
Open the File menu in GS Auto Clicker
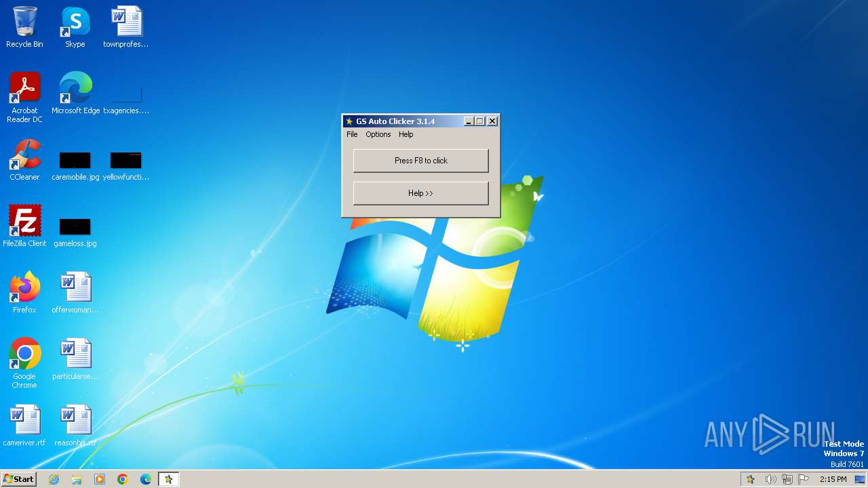[352, 134]
